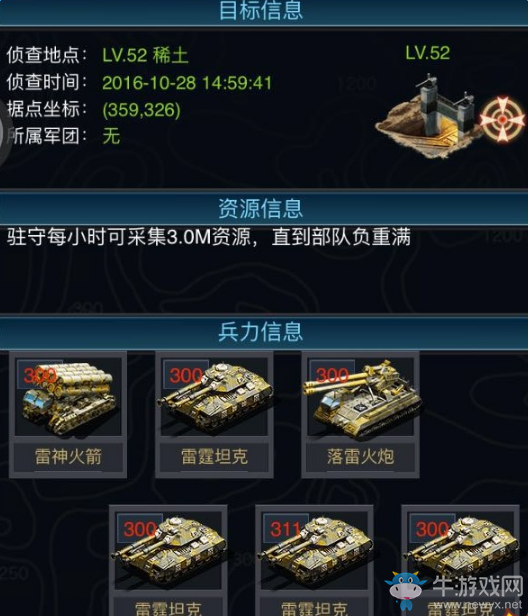
Task: Click the 牛游戏网 cow mascot logo
Action: tap(405, 592)
